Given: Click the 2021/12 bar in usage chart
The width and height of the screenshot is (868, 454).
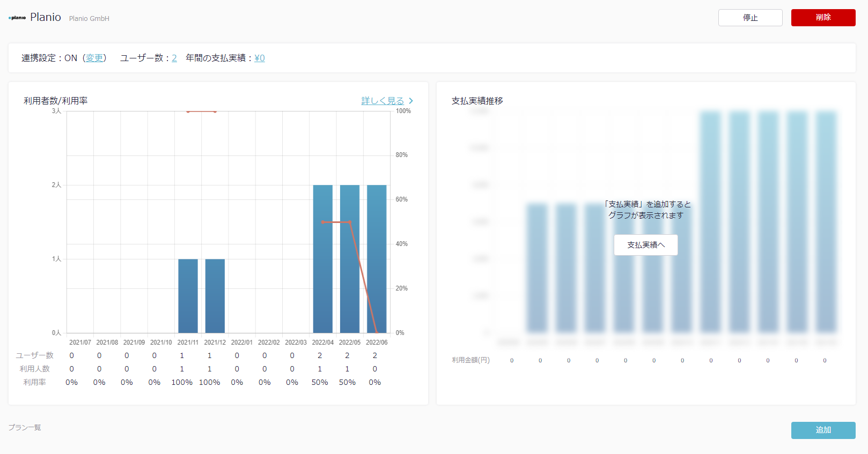Looking at the screenshot, I should pos(215,296).
